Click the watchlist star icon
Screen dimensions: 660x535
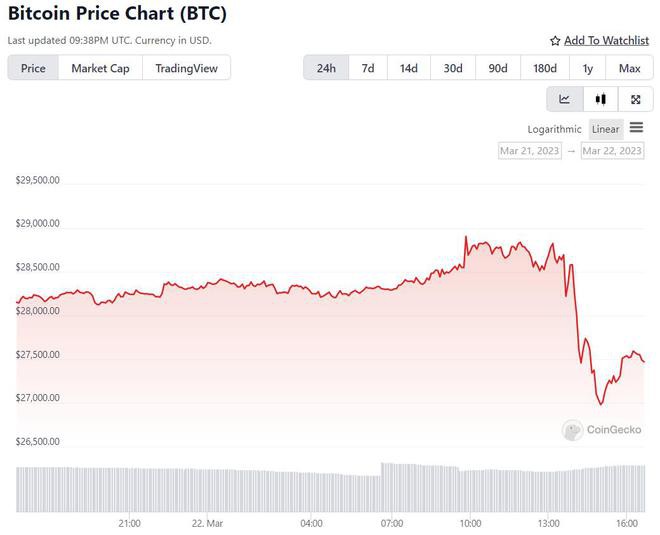coord(555,41)
